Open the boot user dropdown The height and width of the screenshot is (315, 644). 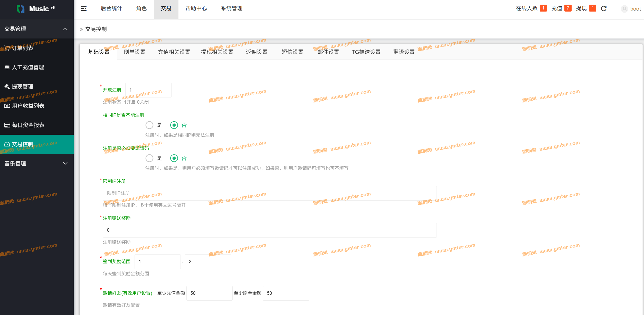(x=636, y=9)
